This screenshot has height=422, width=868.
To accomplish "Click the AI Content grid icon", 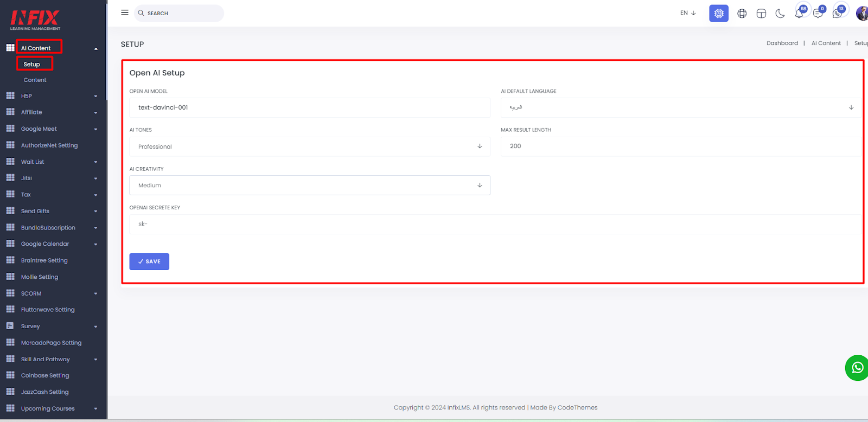I will click(x=10, y=48).
